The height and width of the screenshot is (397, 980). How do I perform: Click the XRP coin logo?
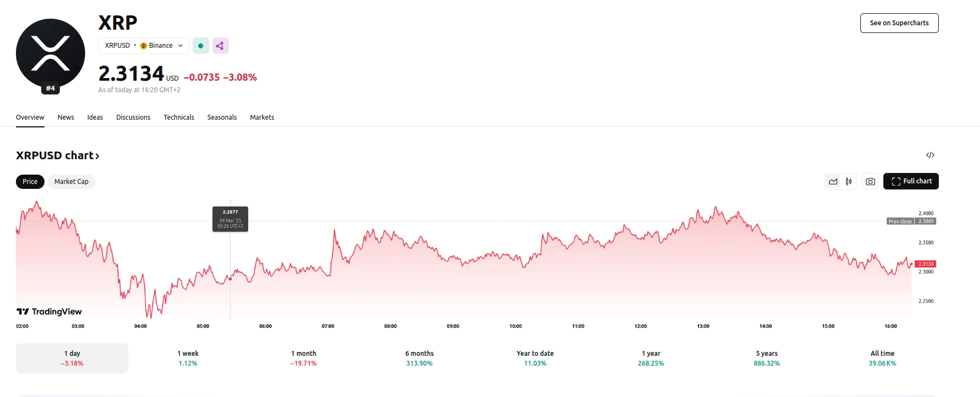51,54
